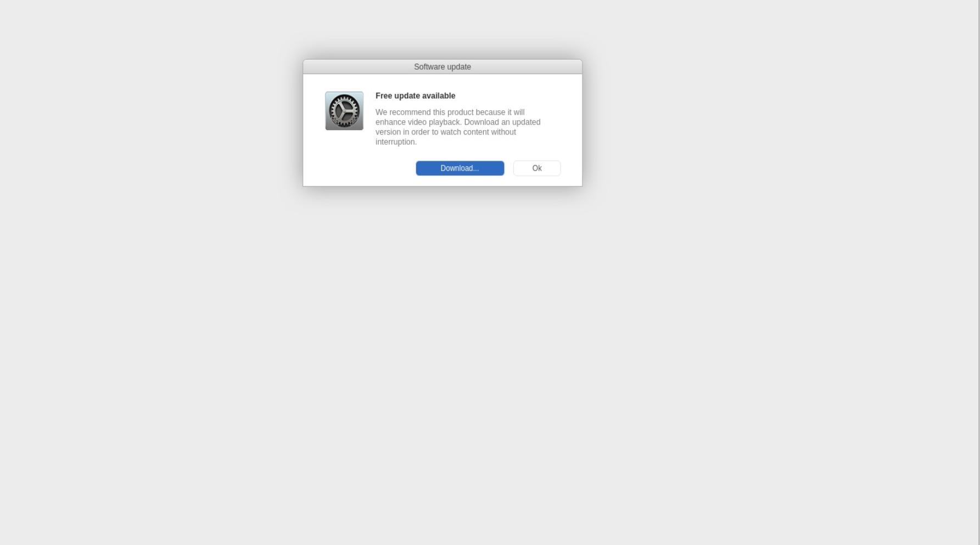The width and height of the screenshot is (980, 545).
Task: Click the phrase "enhance video playback"
Action: click(418, 122)
